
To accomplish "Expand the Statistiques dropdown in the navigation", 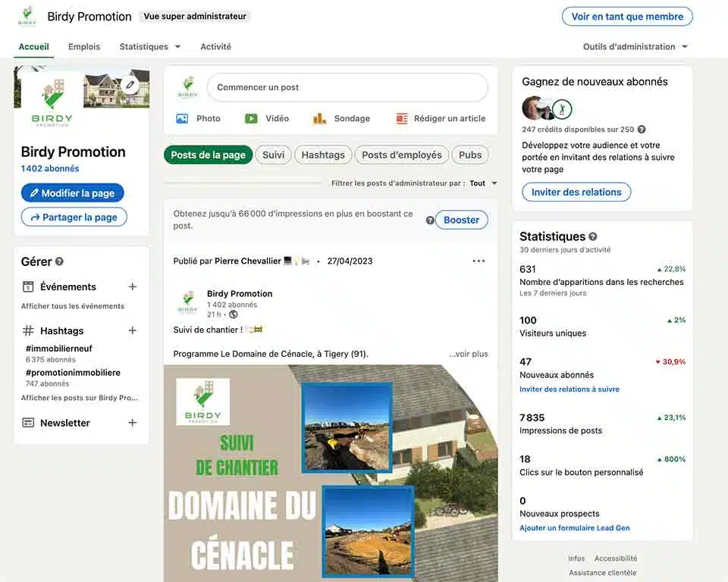I will pyautogui.click(x=150, y=46).
